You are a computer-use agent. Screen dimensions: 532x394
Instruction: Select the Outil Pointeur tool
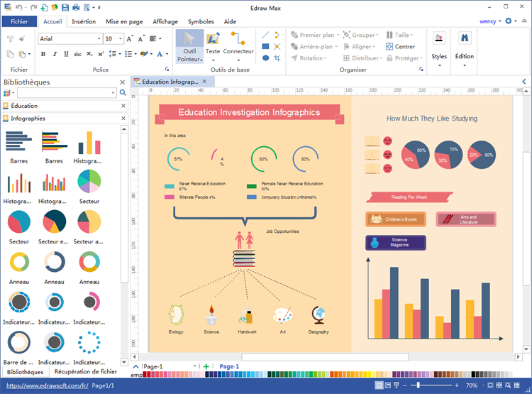tap(189, 47)
